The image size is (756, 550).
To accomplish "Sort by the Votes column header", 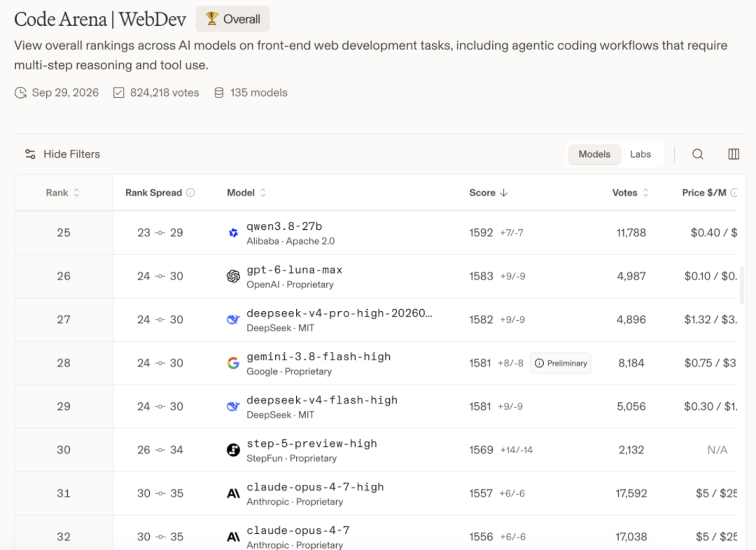I will [630, 193].
